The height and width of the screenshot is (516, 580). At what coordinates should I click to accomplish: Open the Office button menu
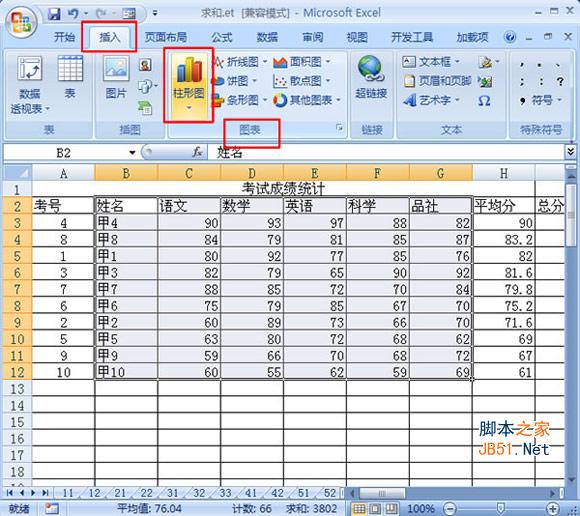pyautogui.click(x=21, y=23)
